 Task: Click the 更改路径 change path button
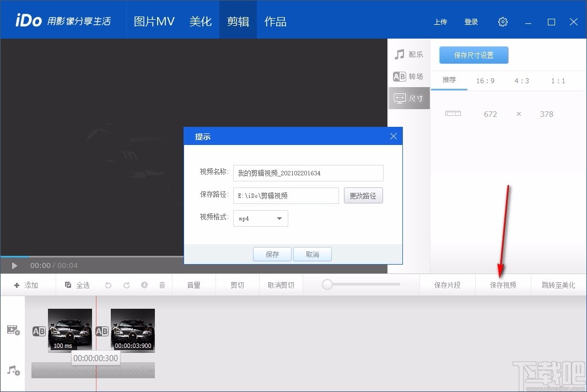(x=363, y=195)
